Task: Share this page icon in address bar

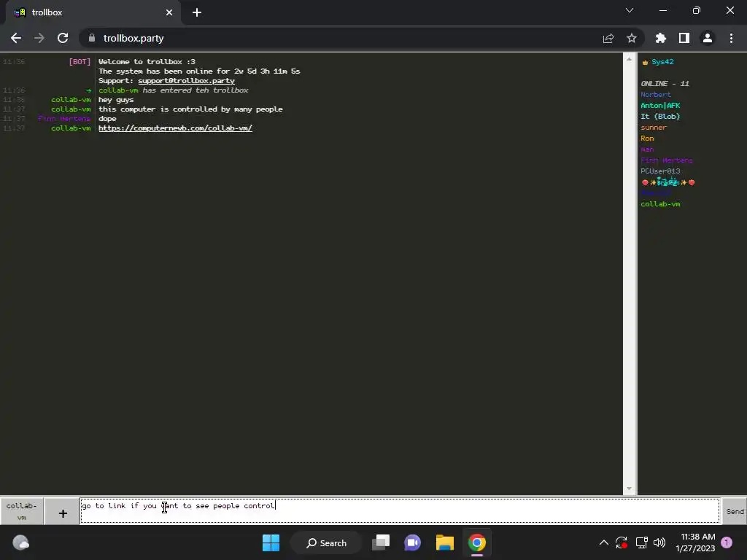Action: [x=608, y=38]
